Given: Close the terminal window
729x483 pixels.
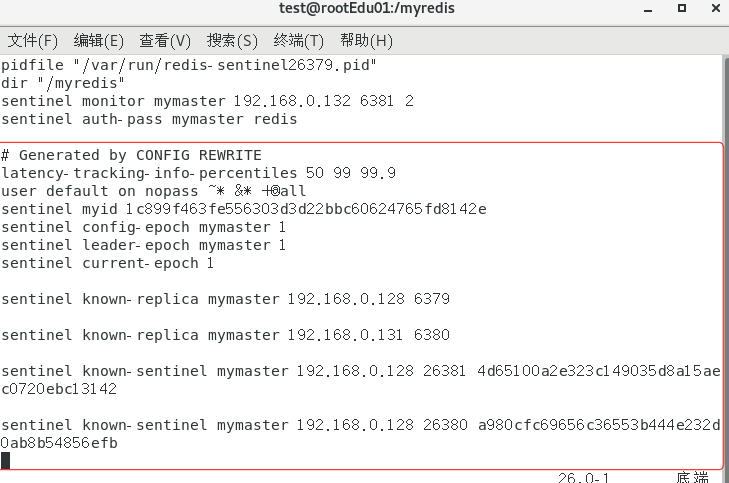Looking at the screenshot, I should pos(714,9).
